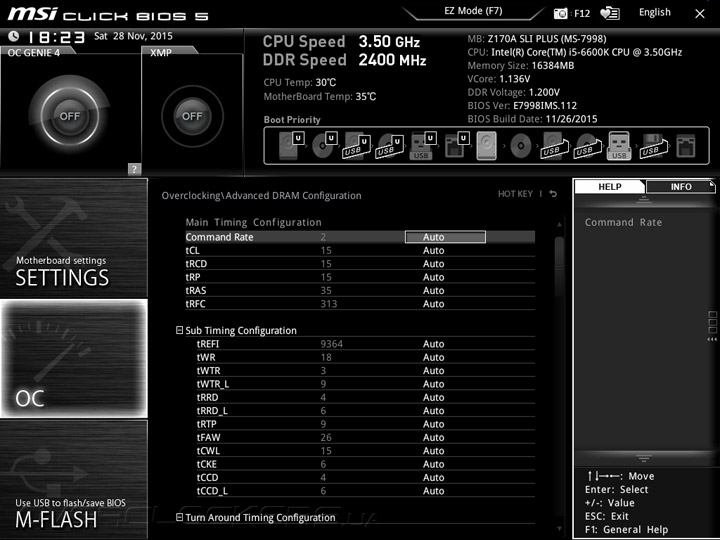Select the UEFI USB key boot icon
The height and width of the screenshot is (540, 720).
point(422,146)
